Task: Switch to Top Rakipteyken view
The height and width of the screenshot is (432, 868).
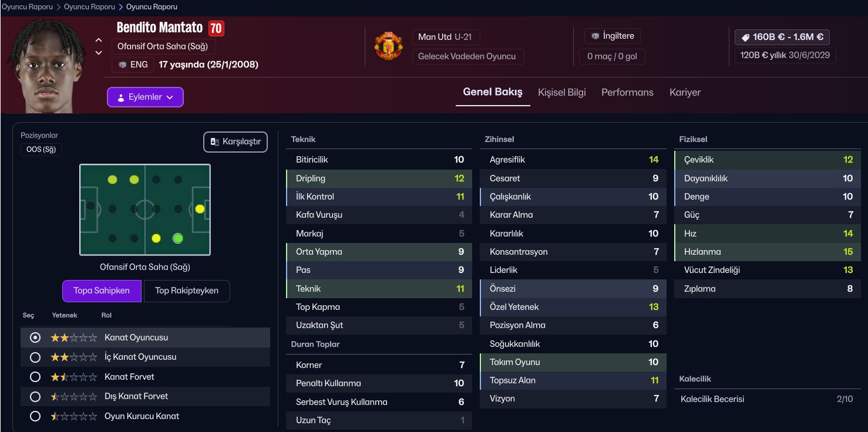Action: point(186,291)
